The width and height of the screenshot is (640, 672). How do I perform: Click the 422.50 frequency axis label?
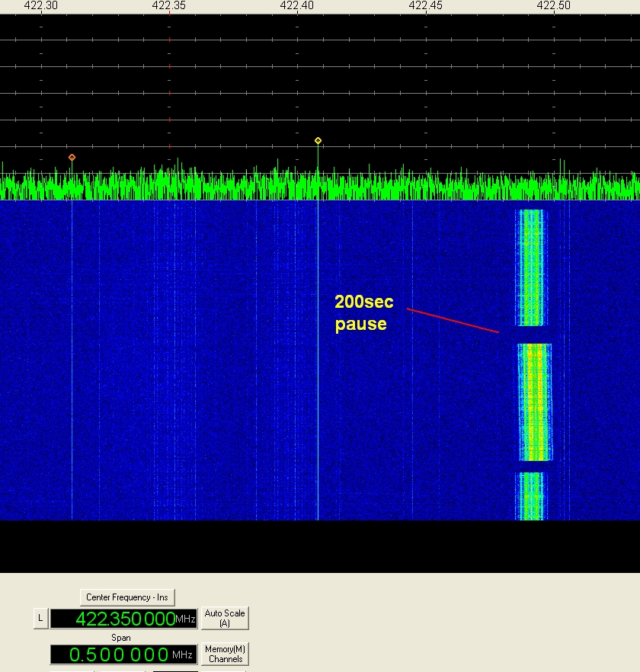(x=553, y=5)
